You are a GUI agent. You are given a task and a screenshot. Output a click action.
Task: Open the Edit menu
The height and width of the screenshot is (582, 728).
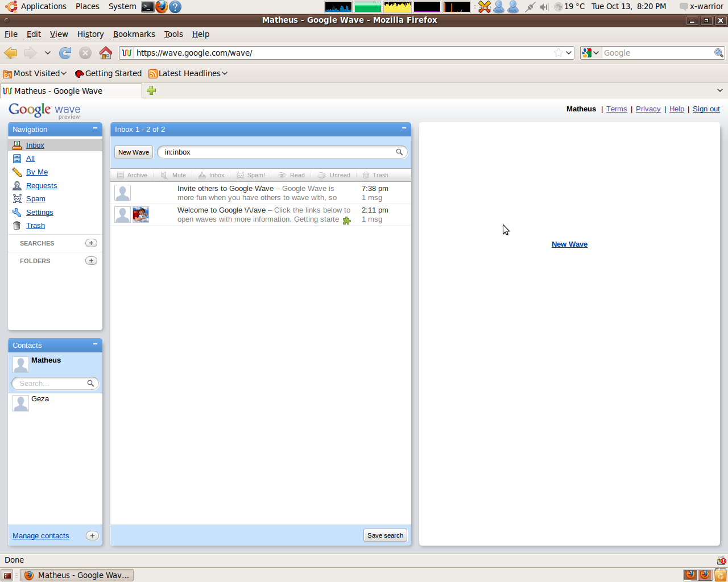[x=34, y=34]
